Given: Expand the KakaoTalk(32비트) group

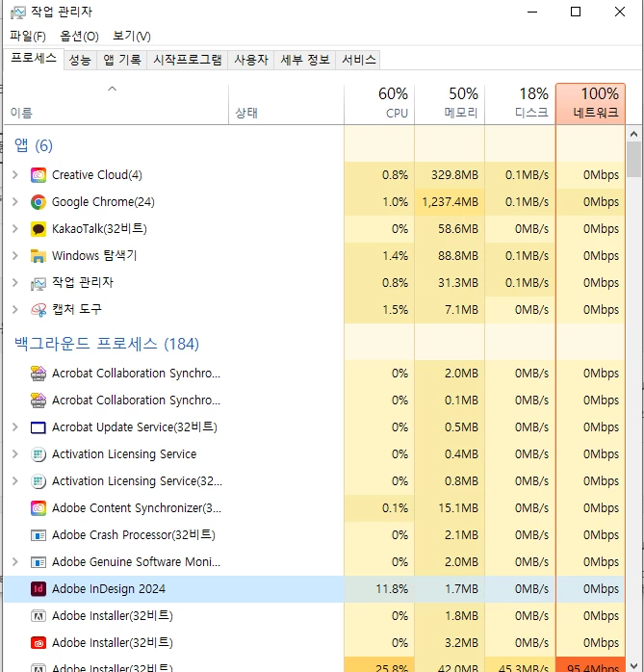Looking at the screenshot, I should pos(15,229).
